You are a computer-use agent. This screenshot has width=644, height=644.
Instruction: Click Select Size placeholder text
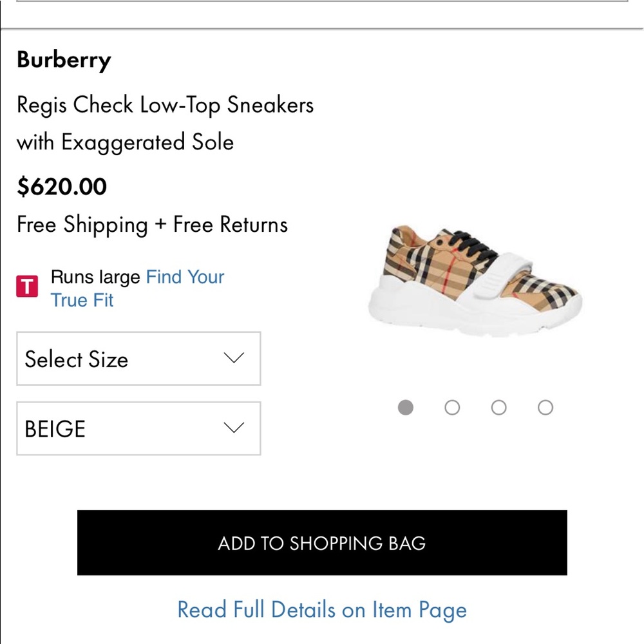pyautogui.click(x=77, y=359)
